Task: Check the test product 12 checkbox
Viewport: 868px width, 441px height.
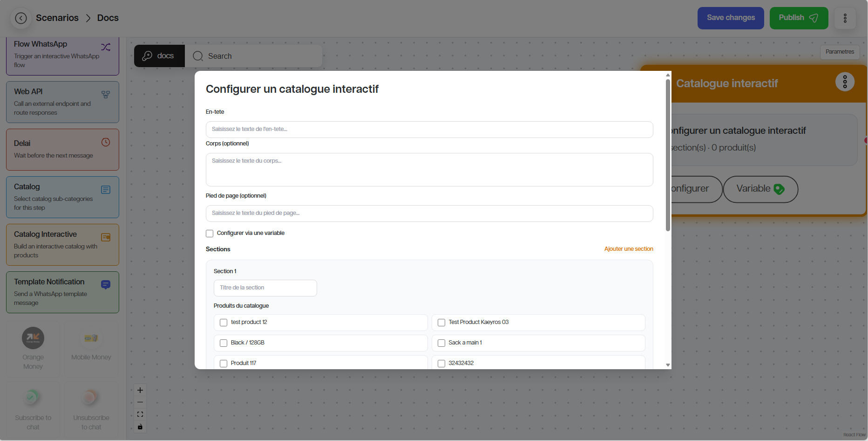Action: tap(224, 323)
